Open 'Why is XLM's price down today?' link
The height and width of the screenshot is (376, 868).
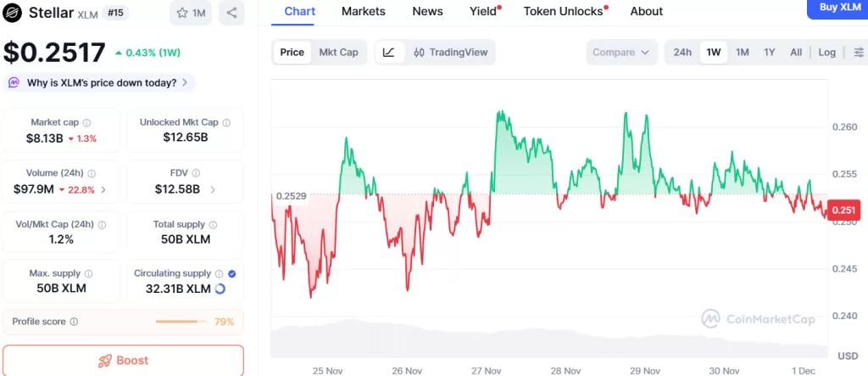pyautogui.click(x=100, y=83)
